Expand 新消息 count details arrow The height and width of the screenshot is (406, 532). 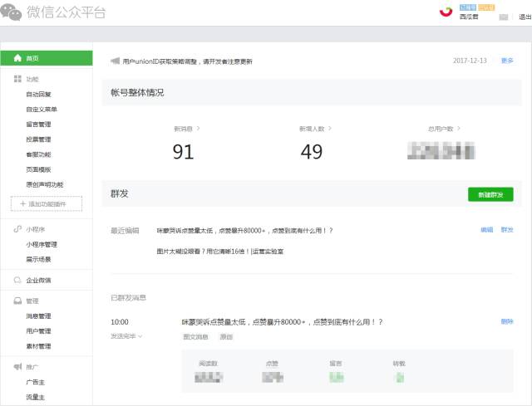click(x=198, y=129)
